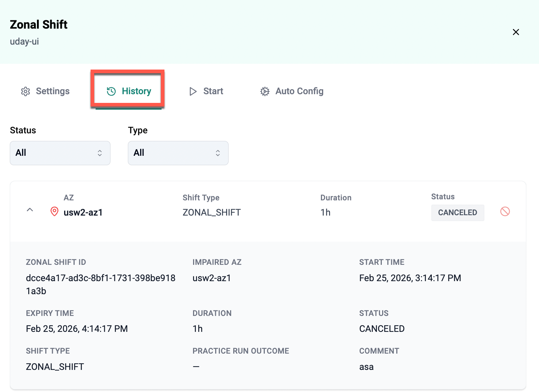
Task: Click the red cancel shift icon
Action: pyautogui.click(x=505, y=212)
